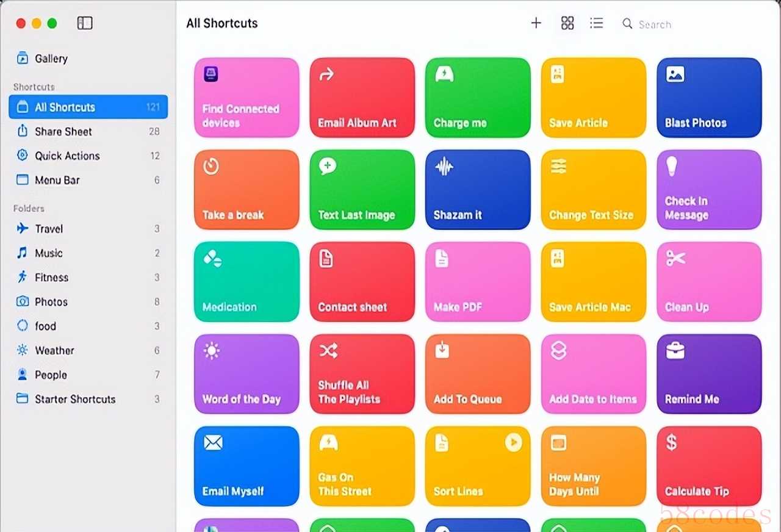
Task: Click the play icon on Sort Lines
Action: (513, 443)
